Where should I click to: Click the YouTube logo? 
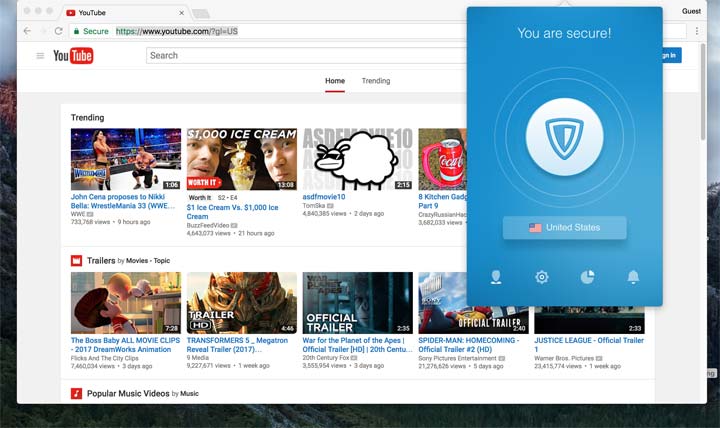tap(73, 56)
